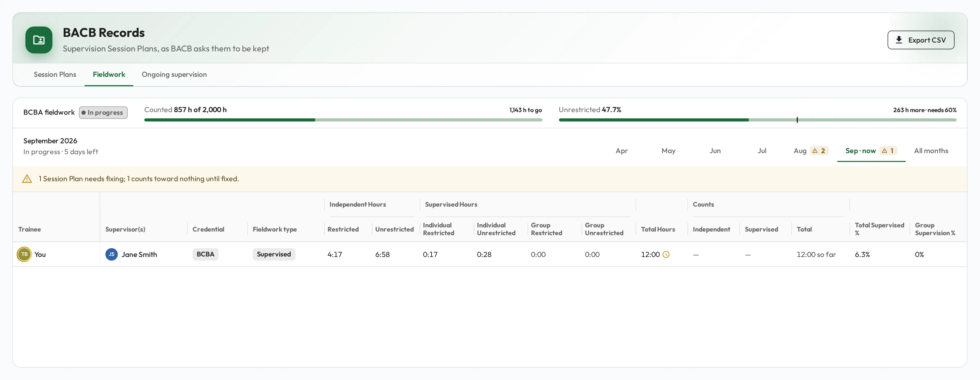Click the 6:58 unrestricted hours cell

pyautogui.click(x=382, y=254)
